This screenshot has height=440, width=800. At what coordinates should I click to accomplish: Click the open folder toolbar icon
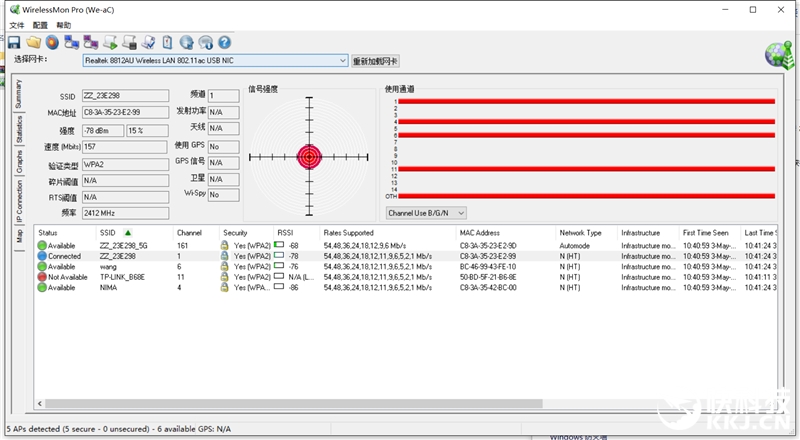33,42
